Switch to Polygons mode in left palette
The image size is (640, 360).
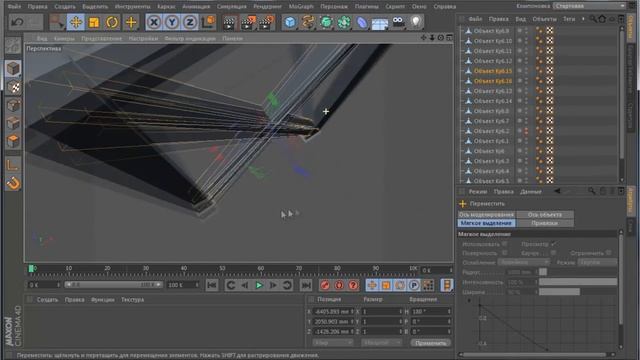coord(13,141)
